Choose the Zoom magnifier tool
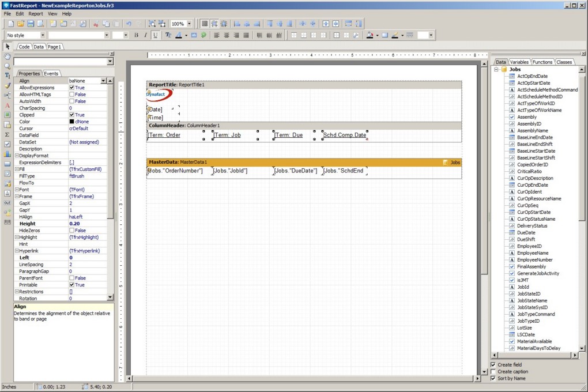This screenshot has width=588, height=392. tap(7, 66)
